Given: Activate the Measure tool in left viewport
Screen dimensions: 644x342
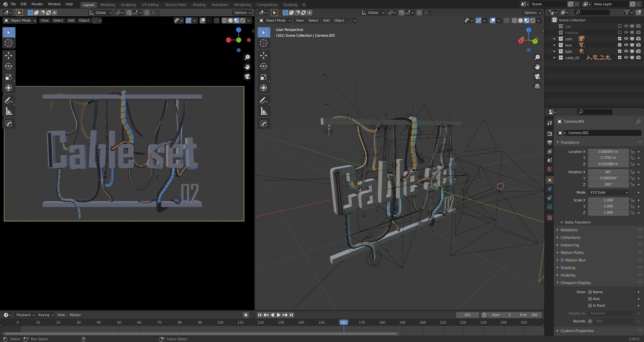Looking at the screenshot, I should coord(9,111).
